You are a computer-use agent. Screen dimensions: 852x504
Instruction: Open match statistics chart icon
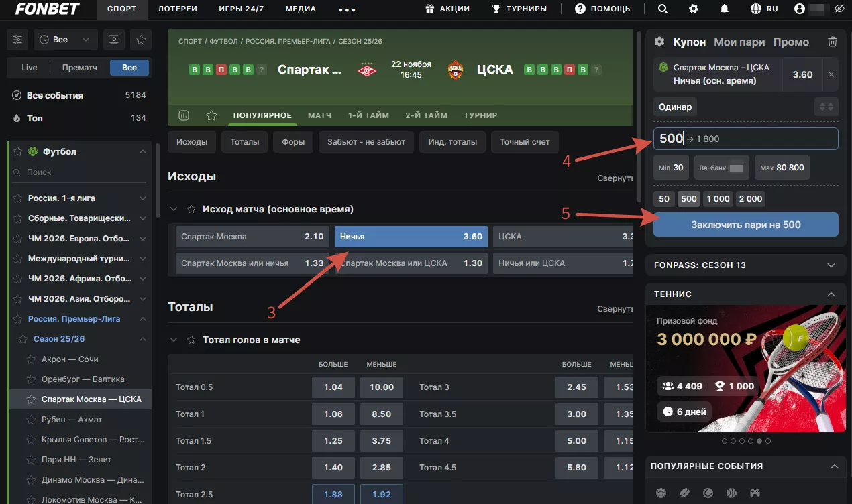coord(184,115)
